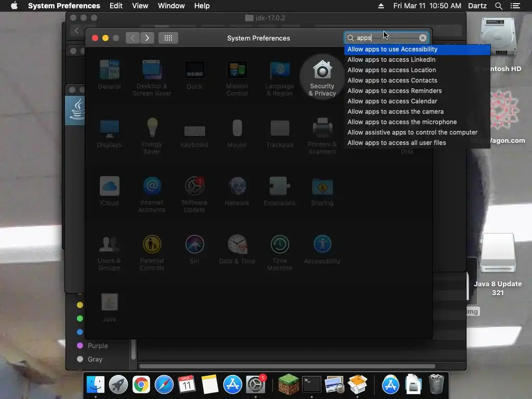Open Users & Groups preferences
This screenshot has height=399, width=532.
pyautogui.click(x=109, y=253)
